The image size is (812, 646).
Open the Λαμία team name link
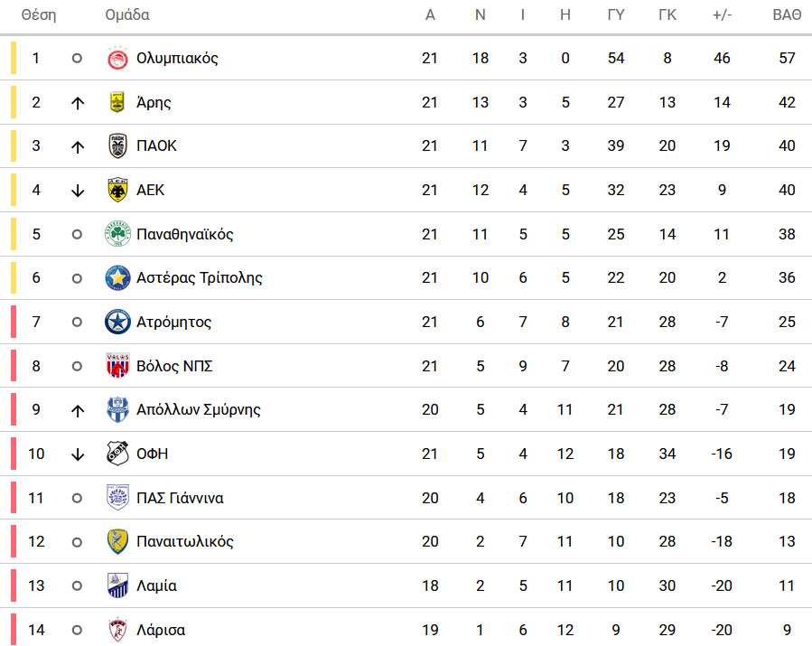click(x=156, y=585)
